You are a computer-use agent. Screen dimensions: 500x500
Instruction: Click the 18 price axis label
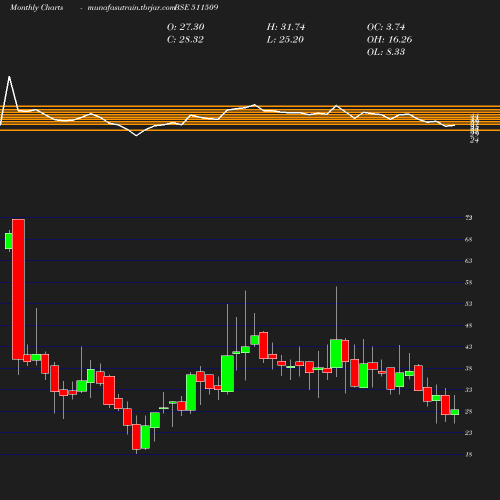pos(469,454)
